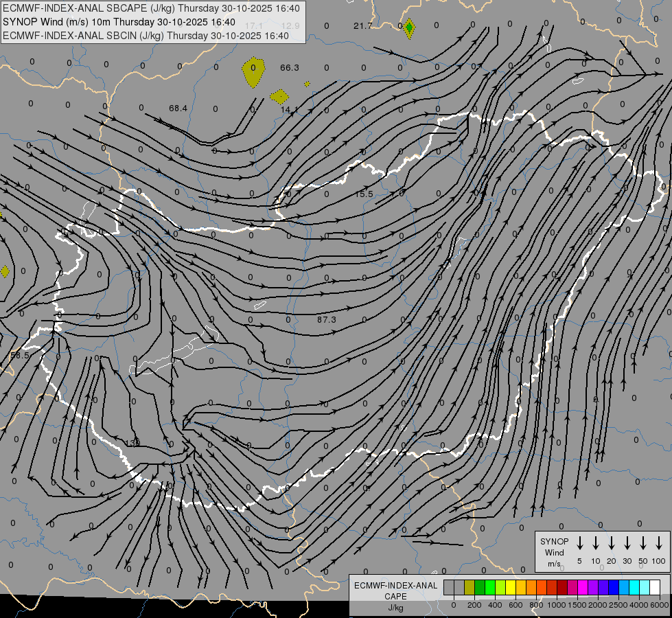Click the 135 value in southwest map area
Image resolution: width=672 pixels, height=618 pixels.
coord(132,443)
